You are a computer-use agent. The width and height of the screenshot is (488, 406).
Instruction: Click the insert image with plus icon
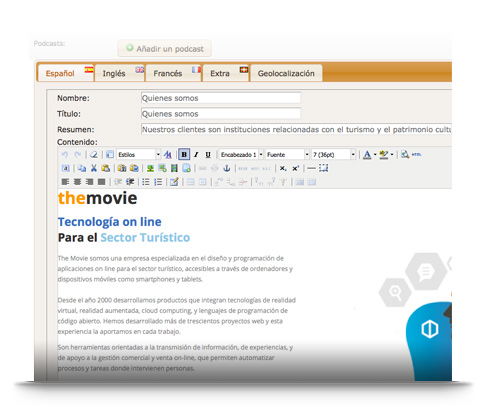(x=162, y=168)
